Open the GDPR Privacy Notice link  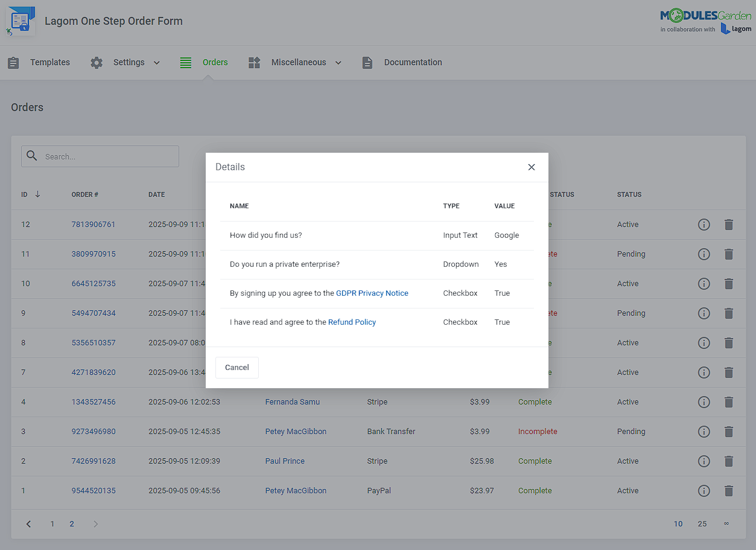[372, 293]
